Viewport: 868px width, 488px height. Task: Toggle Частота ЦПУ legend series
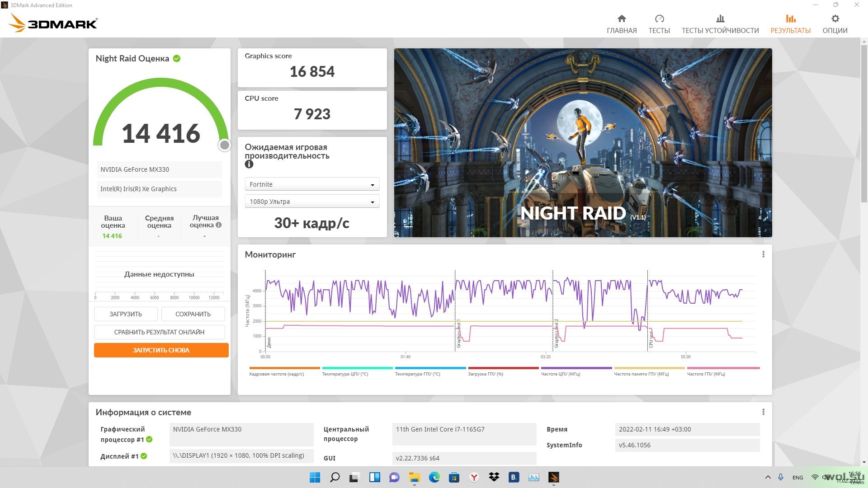[576, 371]
